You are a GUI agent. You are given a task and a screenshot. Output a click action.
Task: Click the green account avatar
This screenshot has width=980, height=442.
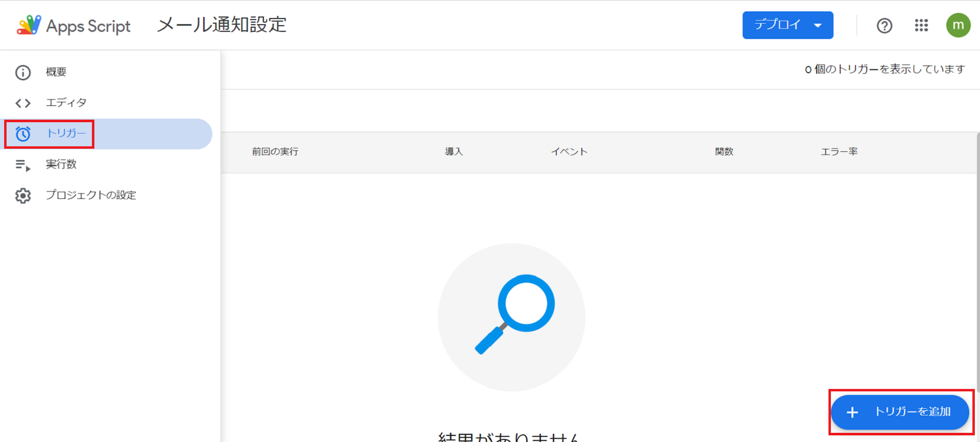click(958, 25)
